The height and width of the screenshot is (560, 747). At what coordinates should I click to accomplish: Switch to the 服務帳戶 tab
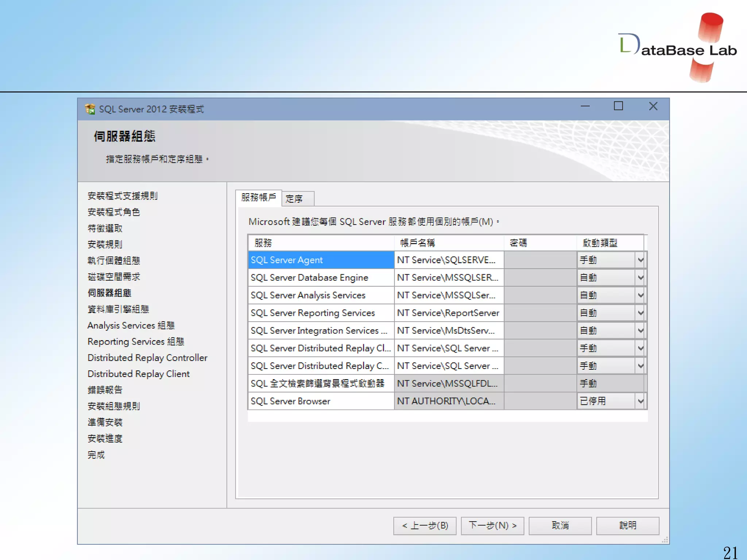click(259, 198)
